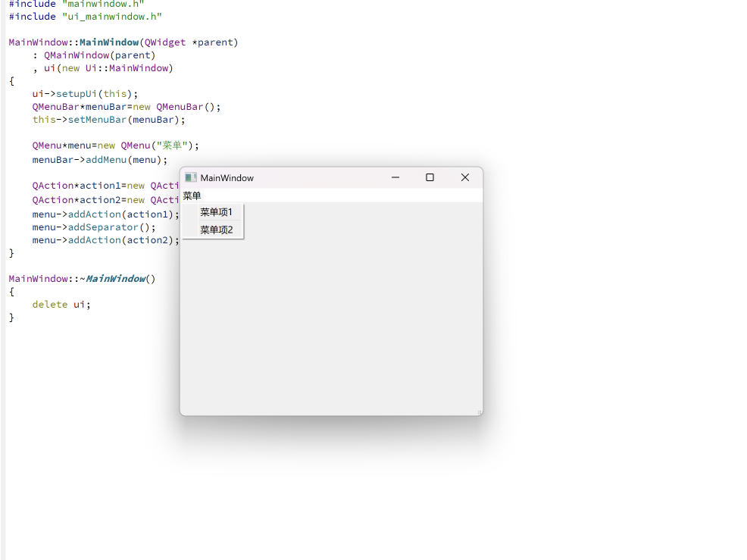Click the line this->setMenuBar(menuBar);
This screenshot has width=747, height=560.
point(108,120)
